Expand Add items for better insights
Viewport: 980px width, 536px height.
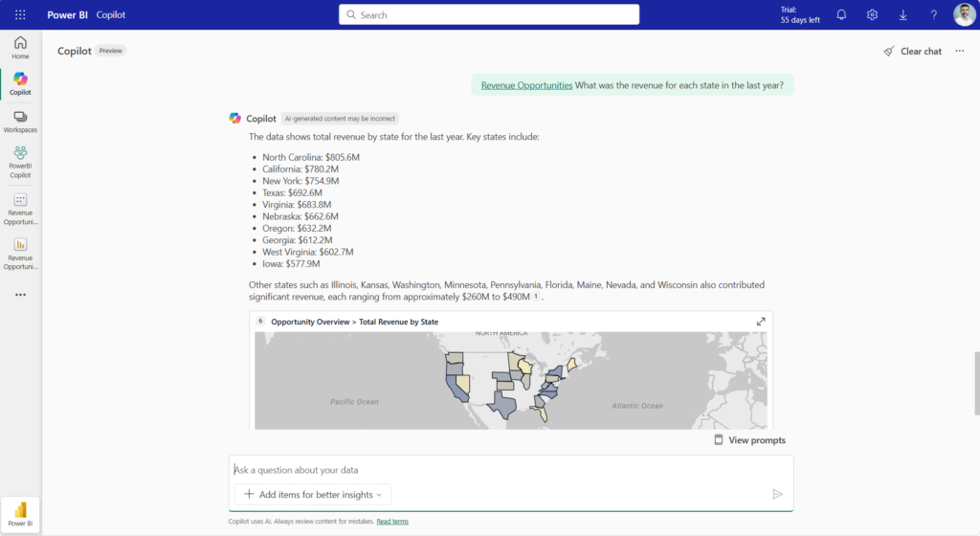(x=313, y=494)
